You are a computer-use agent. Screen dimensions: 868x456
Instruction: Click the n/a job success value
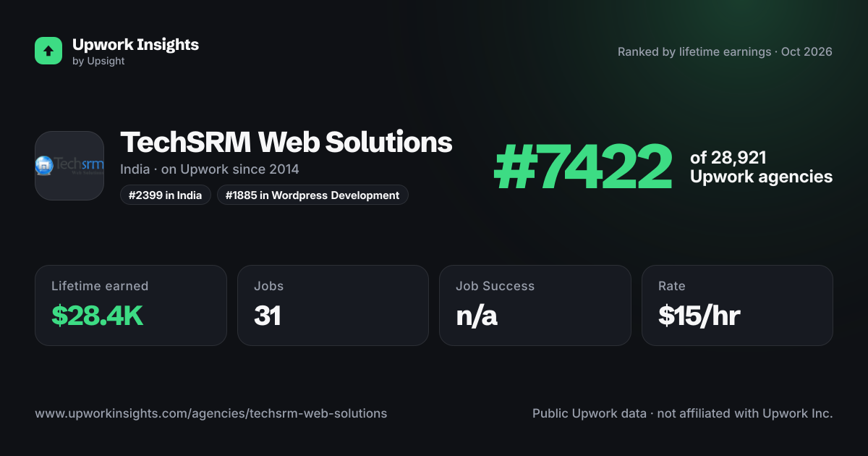[477, 316]
